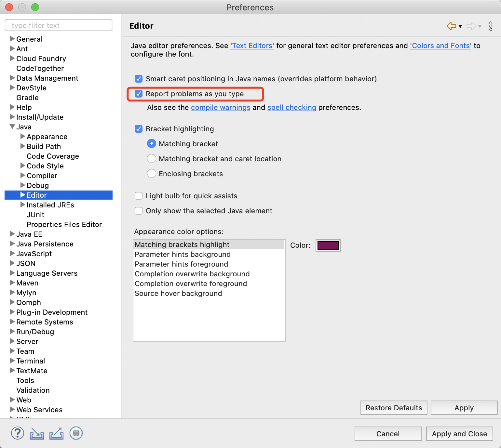The image size is (501, 448).
Task: Expand the Editor tree node arrow
Action: [23, 195]
